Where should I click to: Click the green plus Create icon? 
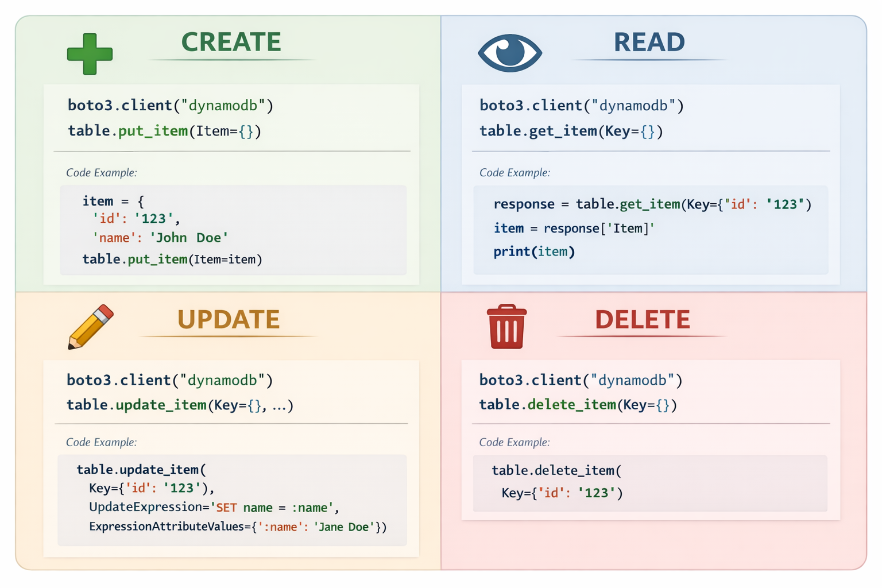pyautogui.click(x=90, y=54)
